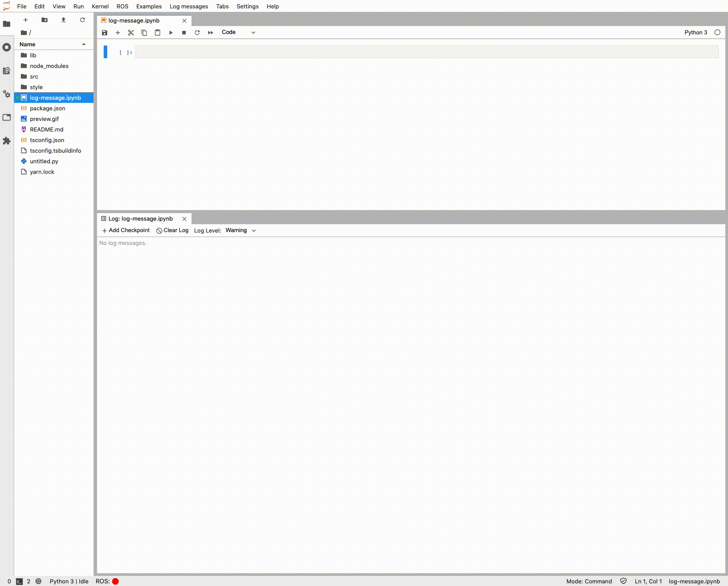Select the node_modules folder

(54, 66)
